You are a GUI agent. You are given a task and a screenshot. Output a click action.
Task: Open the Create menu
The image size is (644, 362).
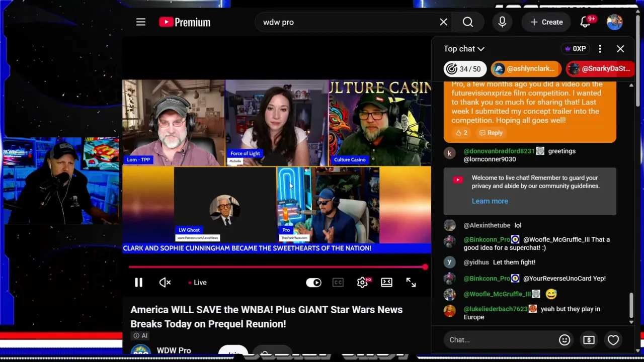[546, 22]
